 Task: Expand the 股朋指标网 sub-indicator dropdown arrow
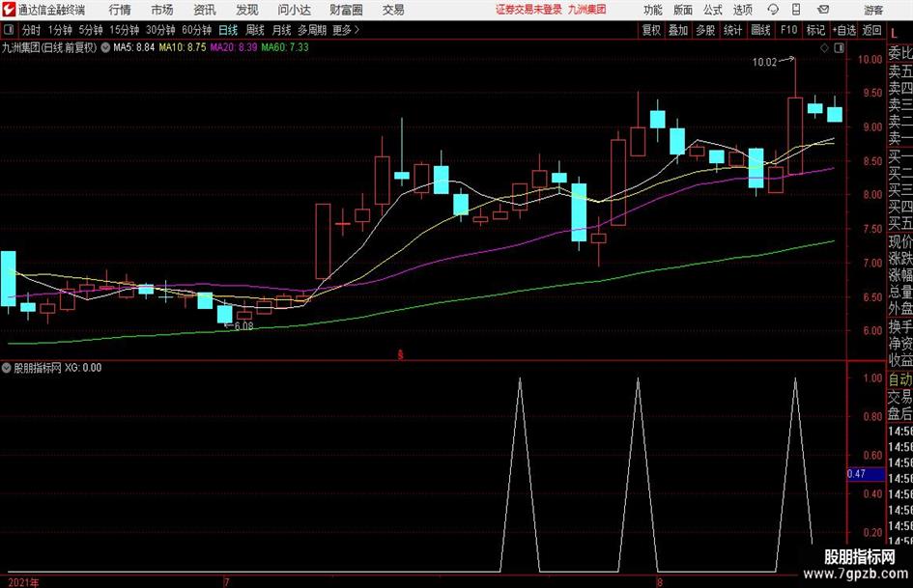point(7,368)
